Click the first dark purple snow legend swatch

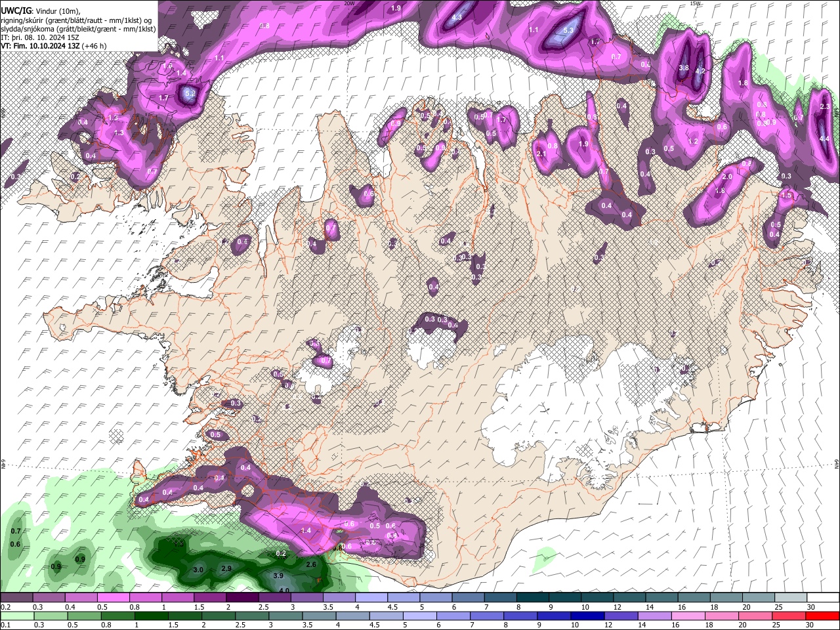[16, 598]
